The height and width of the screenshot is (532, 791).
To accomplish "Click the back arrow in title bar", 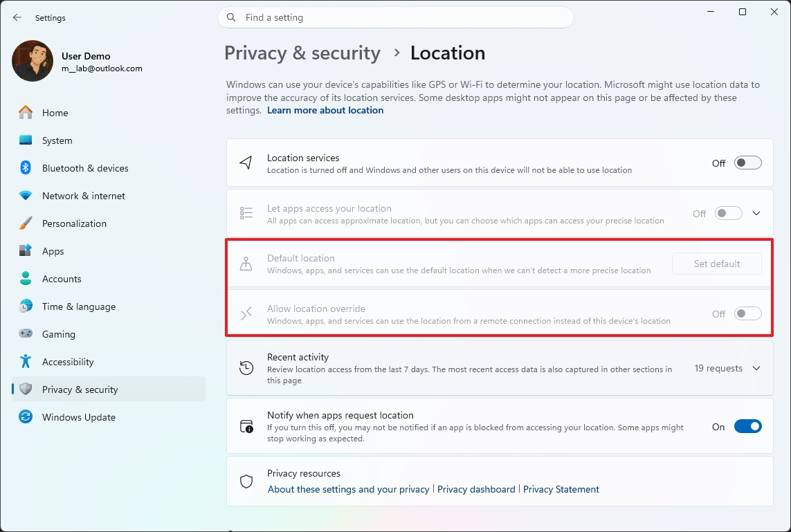I will click(17, 17).
